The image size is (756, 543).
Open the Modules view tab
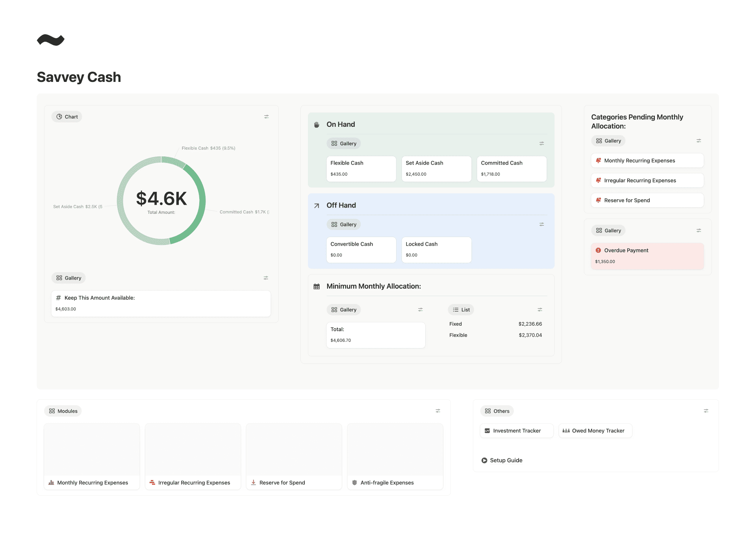(x=63, y=411)
